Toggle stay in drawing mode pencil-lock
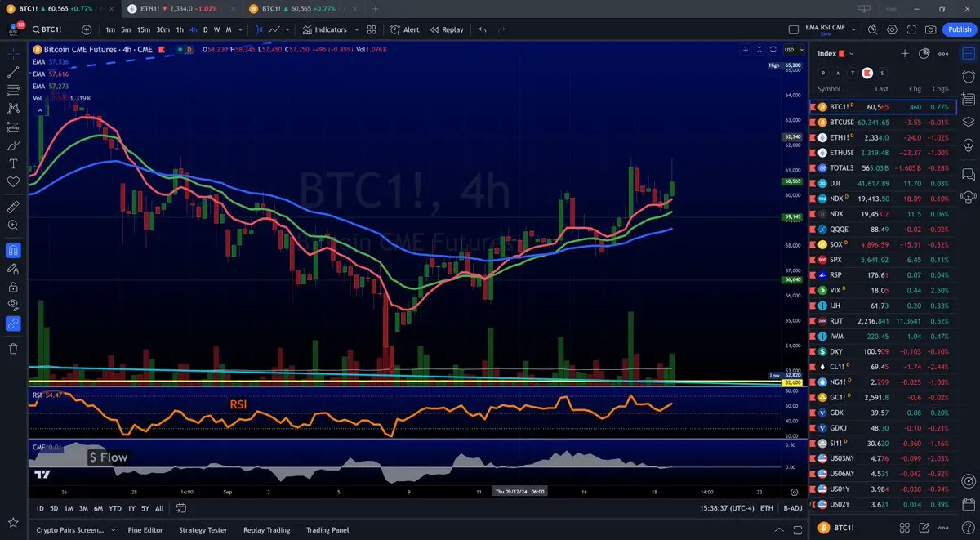This screenshot has height=540, width=980. [x=13, y=268]
